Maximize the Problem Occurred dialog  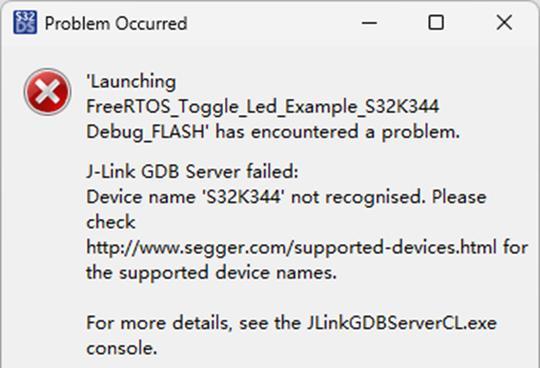(x=436, y=23)
